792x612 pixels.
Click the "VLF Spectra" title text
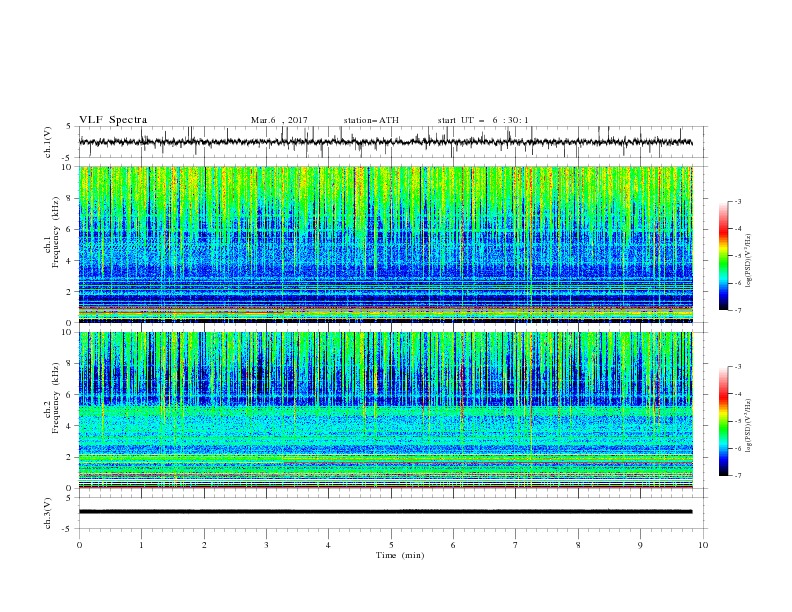point(113,120)
